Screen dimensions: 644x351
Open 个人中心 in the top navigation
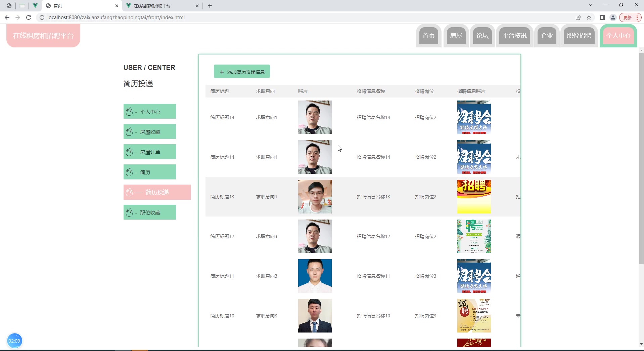618,36
